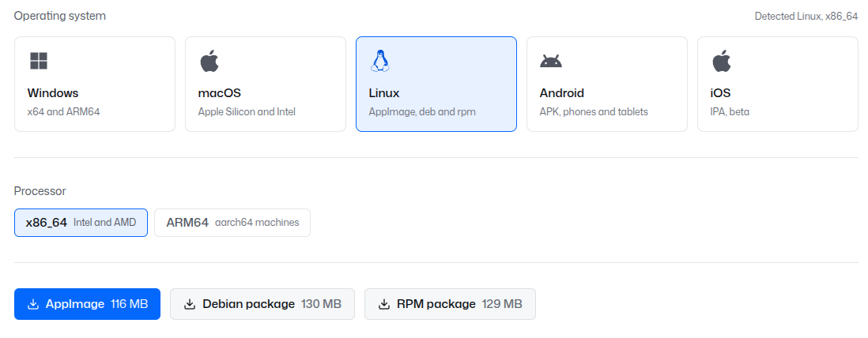Click the download icon on RPM package button
The image size is (868, 338).
coord(384,304)
